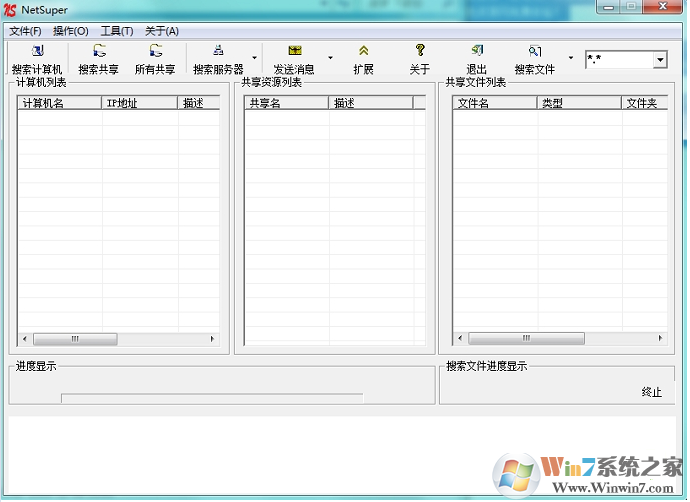Open the 文件(F) menu
This screenshot has width=690, height=502.
click(x=26, y=31)
